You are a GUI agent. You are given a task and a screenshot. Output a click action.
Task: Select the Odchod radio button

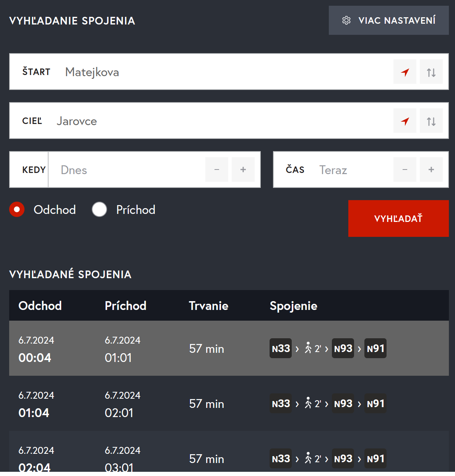click(x=17, y=209)
